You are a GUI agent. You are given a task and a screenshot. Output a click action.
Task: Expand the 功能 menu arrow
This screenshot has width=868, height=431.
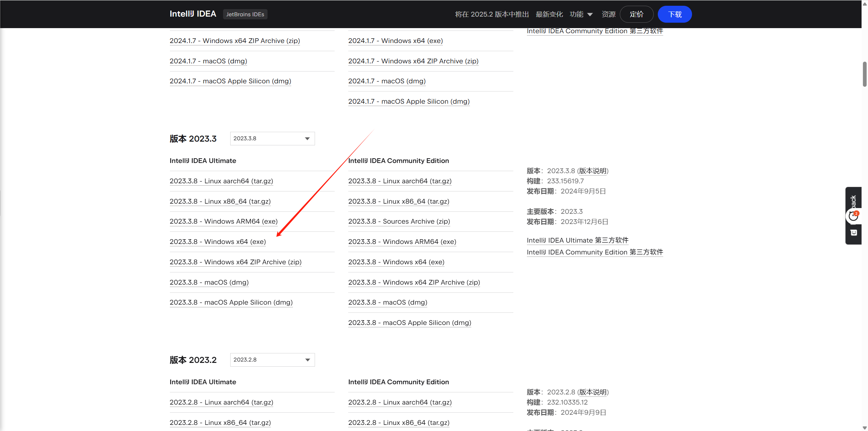(x=590, y=15)
